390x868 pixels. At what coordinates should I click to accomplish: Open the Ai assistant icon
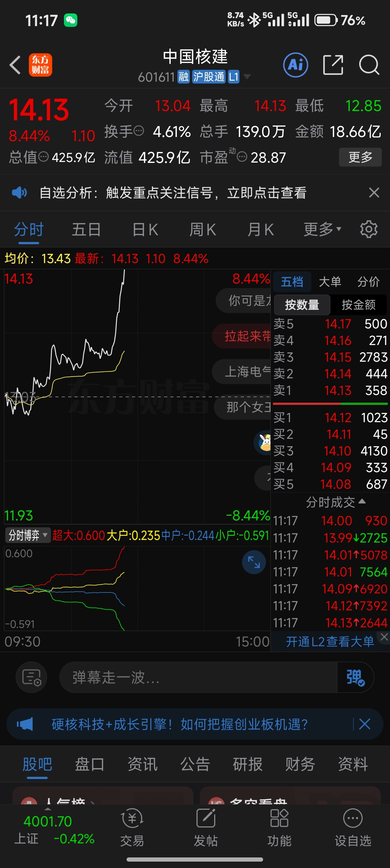pos(295,65)
